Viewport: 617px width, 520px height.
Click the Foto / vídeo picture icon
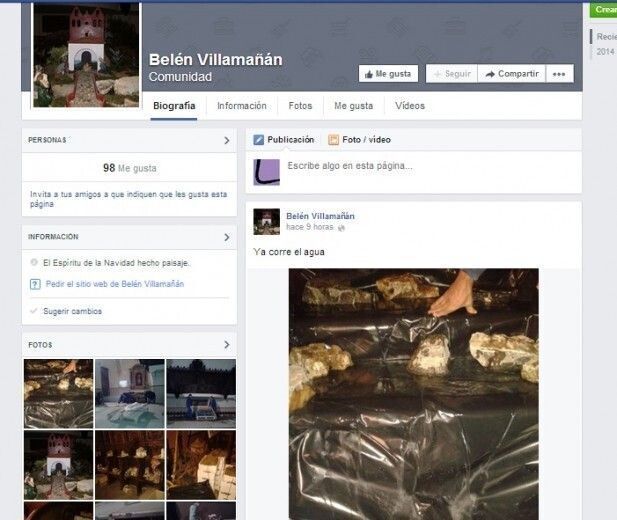pos(333,140)
